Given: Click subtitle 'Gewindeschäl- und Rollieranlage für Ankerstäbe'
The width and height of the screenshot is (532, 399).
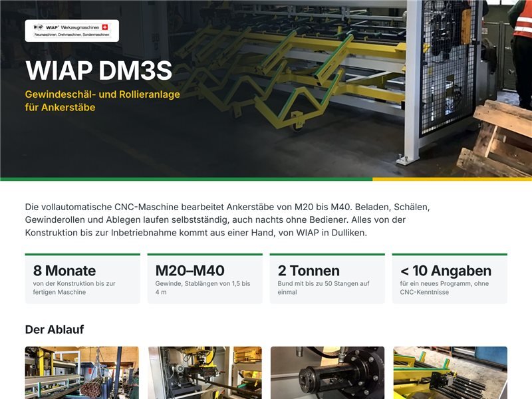Looking at the screenshot, I should click(x=102, y=101).
